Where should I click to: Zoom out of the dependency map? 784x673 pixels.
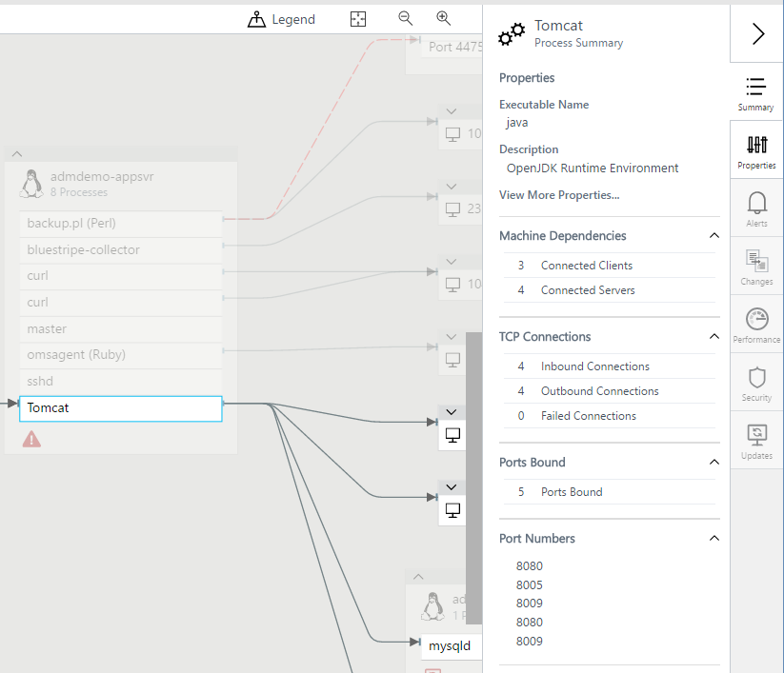(404, 18)
